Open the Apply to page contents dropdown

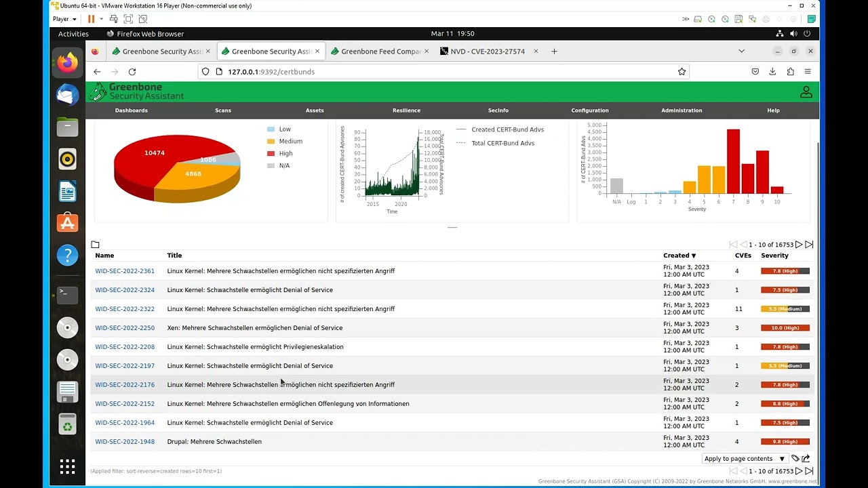point(745,459)
